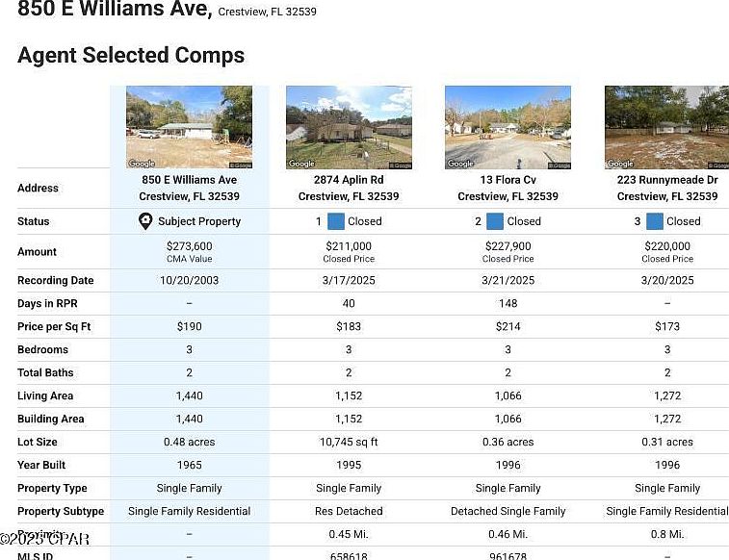The height and width of the screenshot is (560, 729).
Task: Click the Google logo on the 223 Runnymeade photo
Action: point(619,164)
